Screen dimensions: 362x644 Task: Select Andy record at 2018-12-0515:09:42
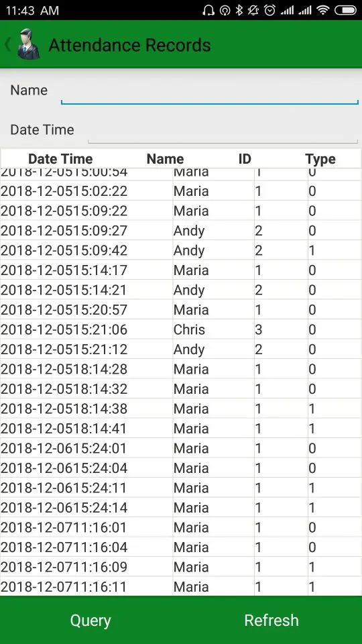pos(181,250)
